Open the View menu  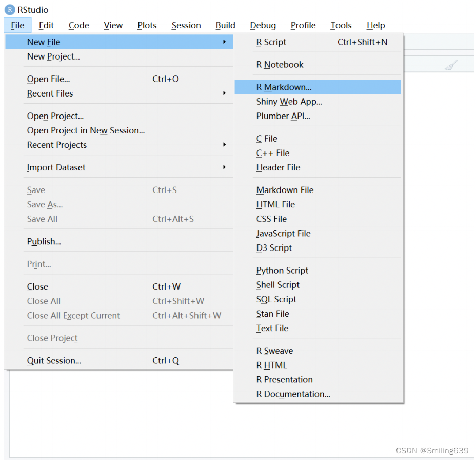coord(113,25)
